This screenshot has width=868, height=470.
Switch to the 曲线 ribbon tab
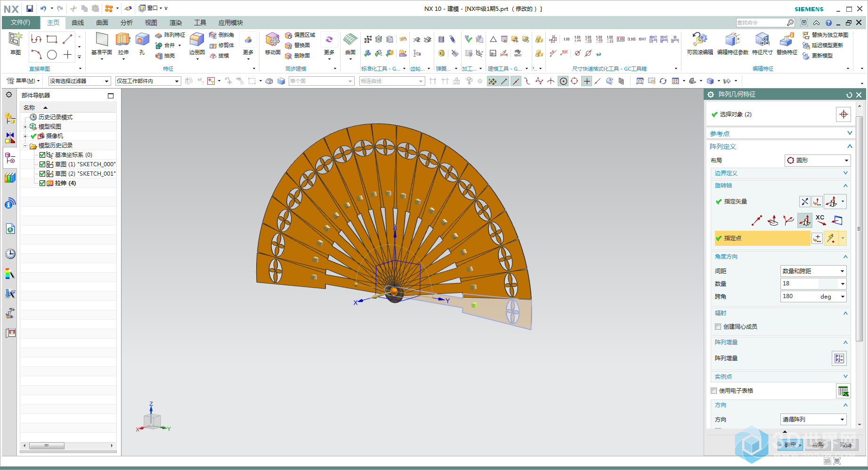point(78,23)
